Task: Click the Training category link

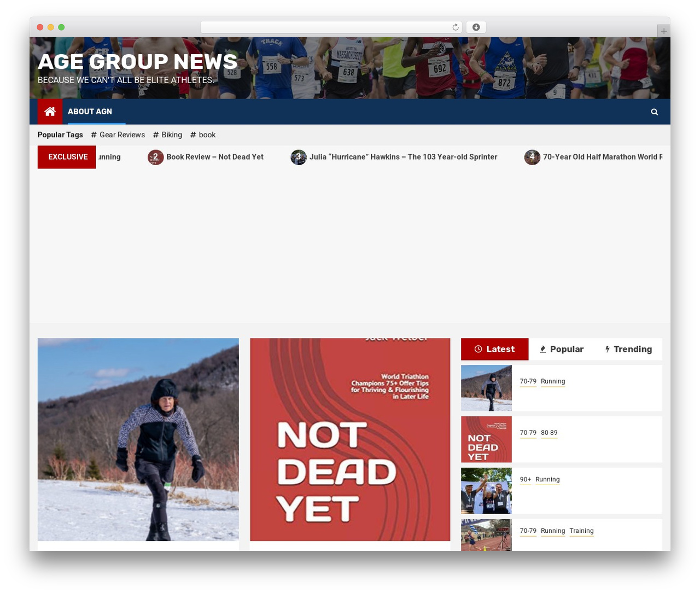Action: coord(581,531)
